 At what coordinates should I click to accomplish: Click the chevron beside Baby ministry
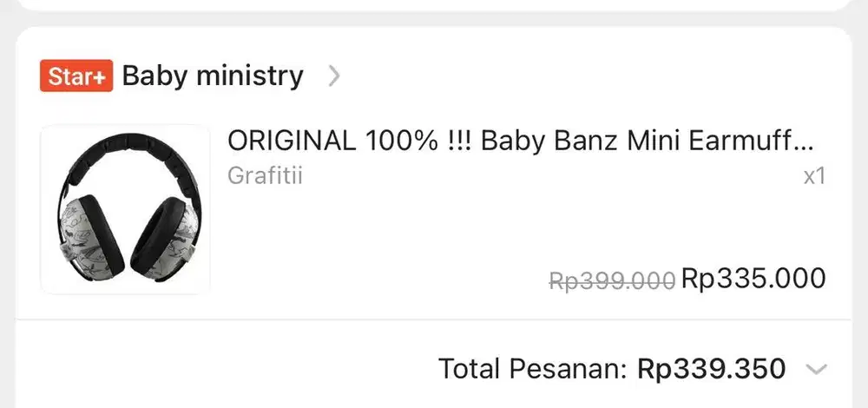click(x=334, y=76)
